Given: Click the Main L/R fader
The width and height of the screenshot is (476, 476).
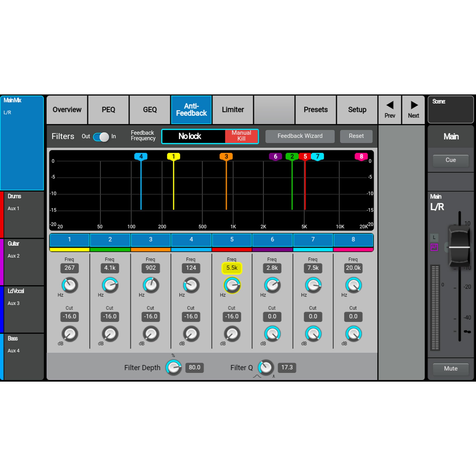Looking at the screenshot, I should tap(459, 248).
